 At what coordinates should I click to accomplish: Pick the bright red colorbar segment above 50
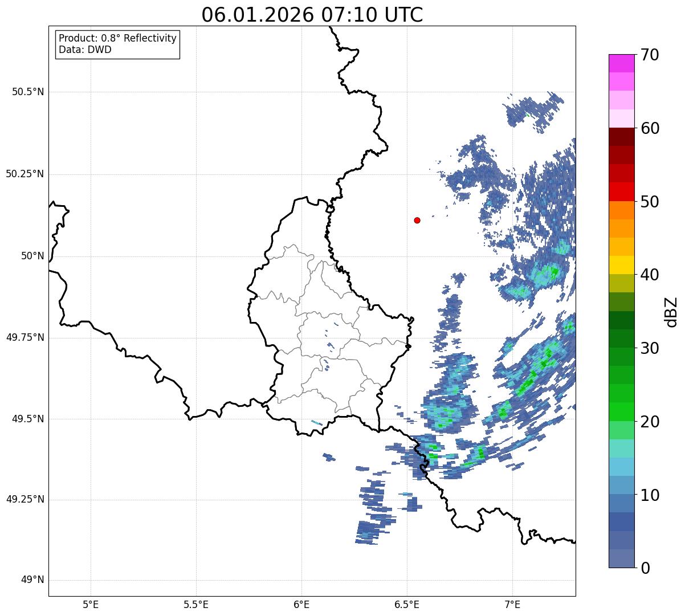622,191
